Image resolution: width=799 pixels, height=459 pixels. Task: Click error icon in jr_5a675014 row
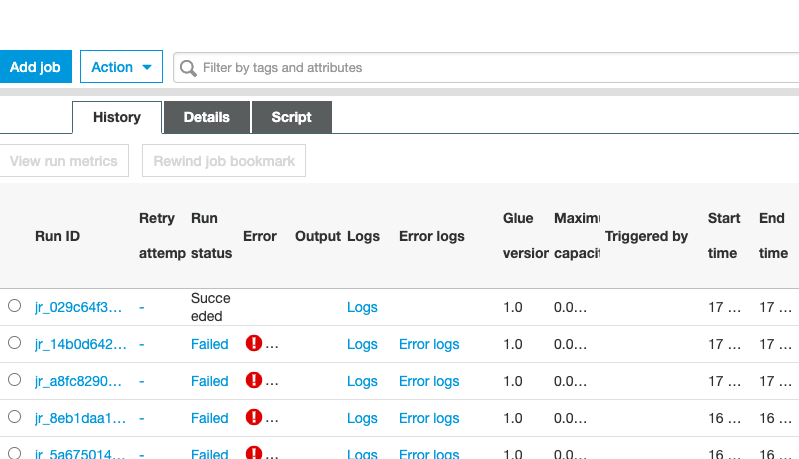coord(253,452)
